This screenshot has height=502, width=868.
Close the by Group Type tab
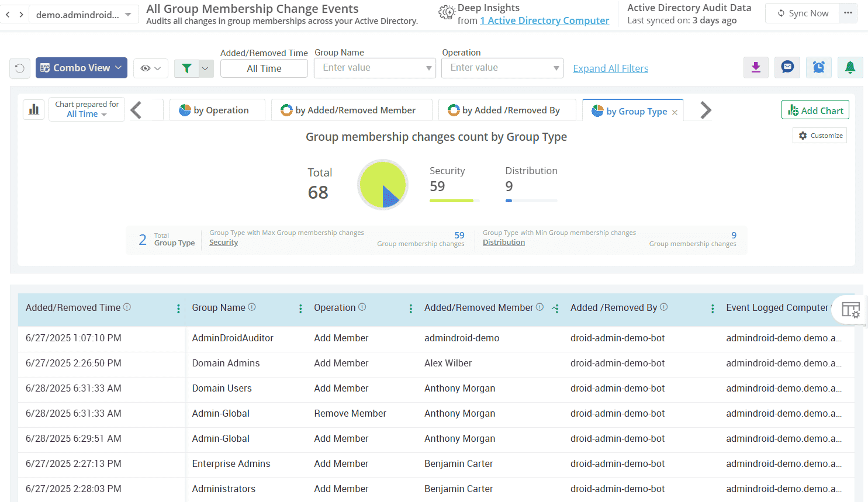[x=675, y=112]
